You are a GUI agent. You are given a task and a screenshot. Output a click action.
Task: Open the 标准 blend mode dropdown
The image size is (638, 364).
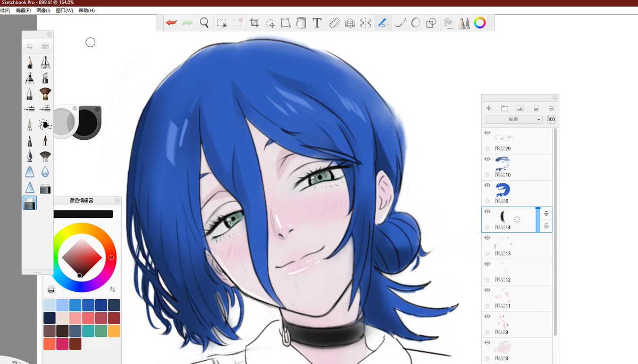514,120
